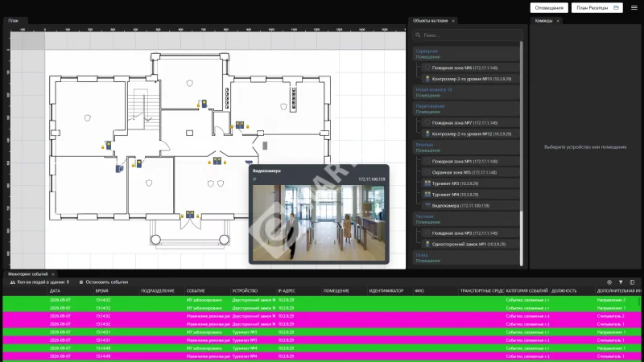The image size is (644, 362).
Task: Select the camera device icon on the plan
Action: 249,162
